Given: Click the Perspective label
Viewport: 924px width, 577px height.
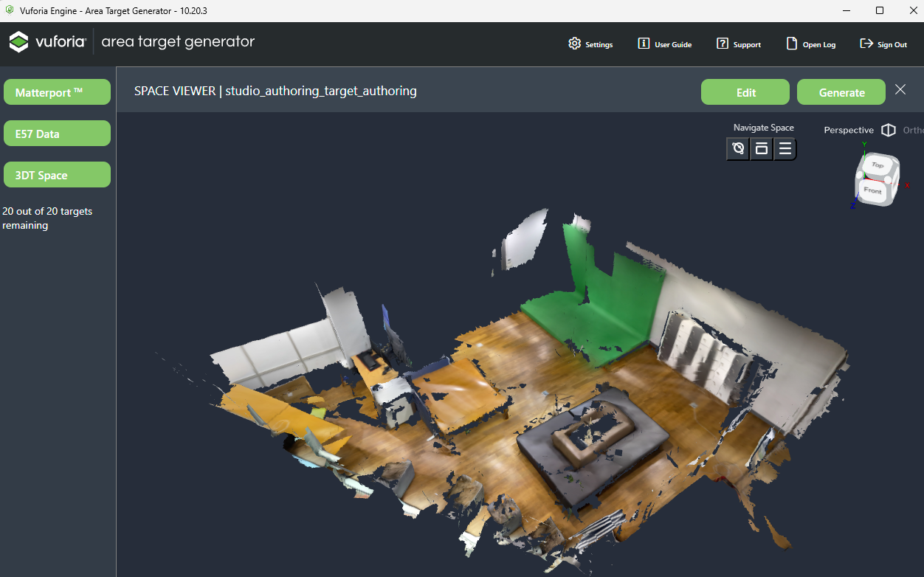Looking at the screenshot, I should pyautogui.click(x=849, y=130).
